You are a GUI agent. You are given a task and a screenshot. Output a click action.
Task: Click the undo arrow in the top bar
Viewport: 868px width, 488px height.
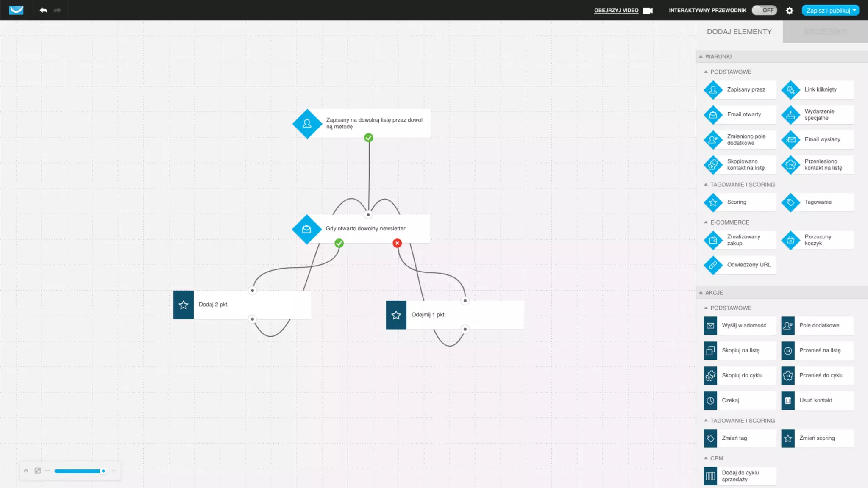(x=43, y=10)
